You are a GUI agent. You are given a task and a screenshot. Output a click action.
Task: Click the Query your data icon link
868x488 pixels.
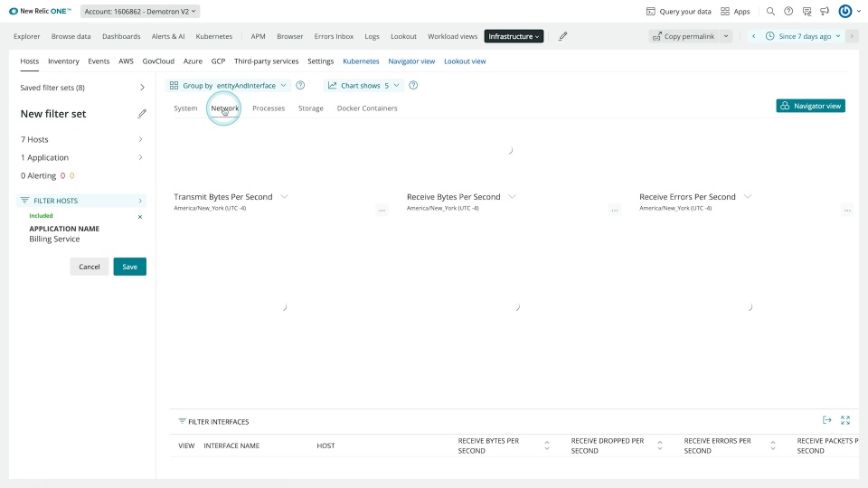(679, 11)
